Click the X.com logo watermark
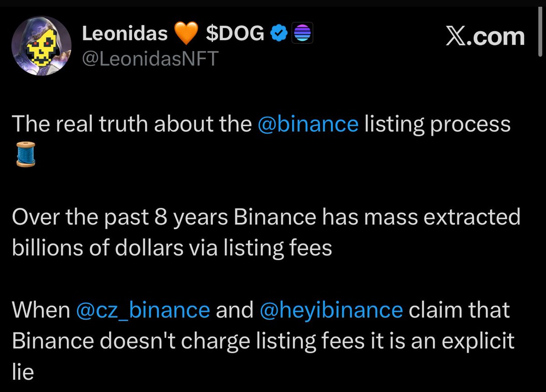The image size is (546, 392). pyautogui.click(x=484, y=36)
